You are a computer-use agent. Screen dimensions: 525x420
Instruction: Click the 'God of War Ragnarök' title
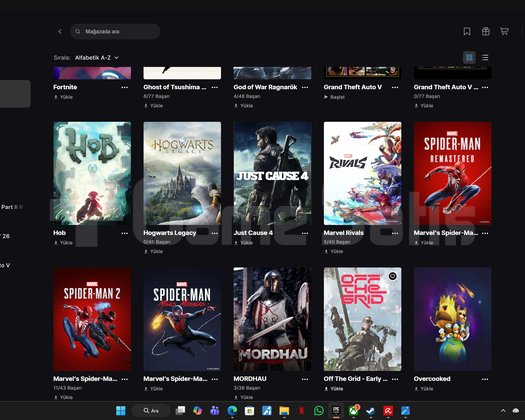pos(265,87)
